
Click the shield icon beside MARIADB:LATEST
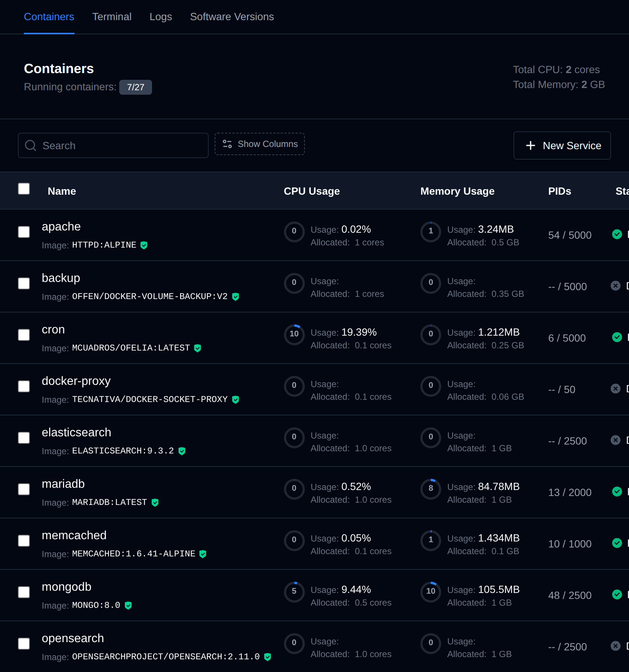[155, 502]
